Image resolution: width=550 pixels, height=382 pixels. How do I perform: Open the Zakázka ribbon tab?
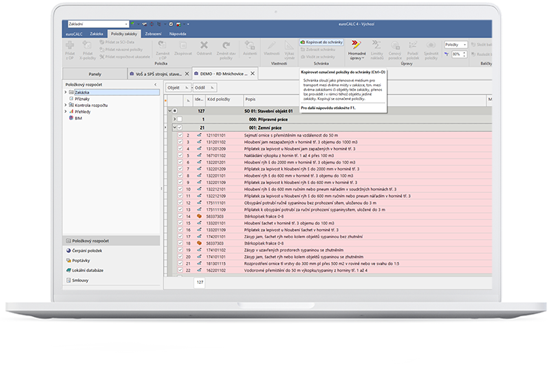(x=96, y=34)
